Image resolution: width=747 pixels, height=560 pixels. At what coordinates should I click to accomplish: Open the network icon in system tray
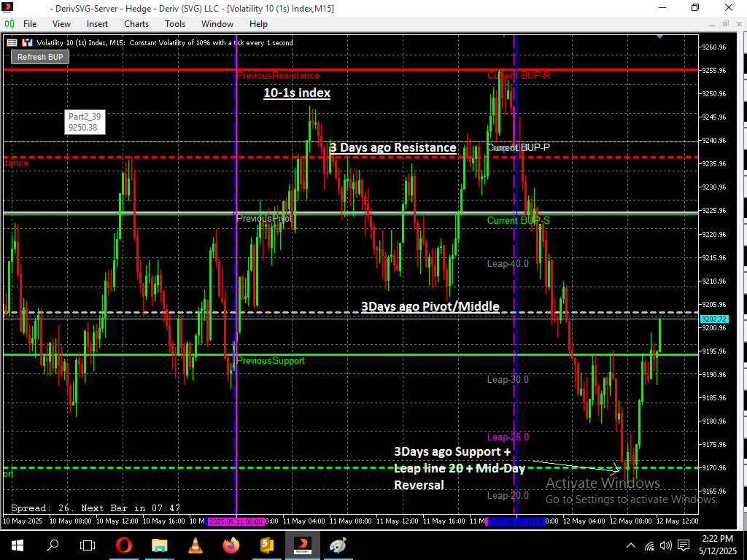click(649, 545)
